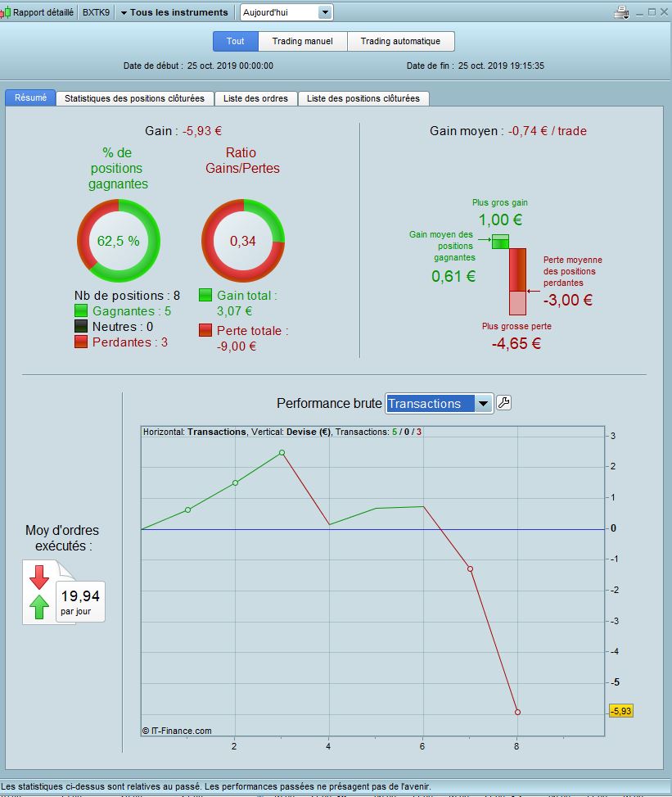This screenshot has height=797, width=672.
Task: Click the BXTK9 account label
Action: tap(96, 12)
